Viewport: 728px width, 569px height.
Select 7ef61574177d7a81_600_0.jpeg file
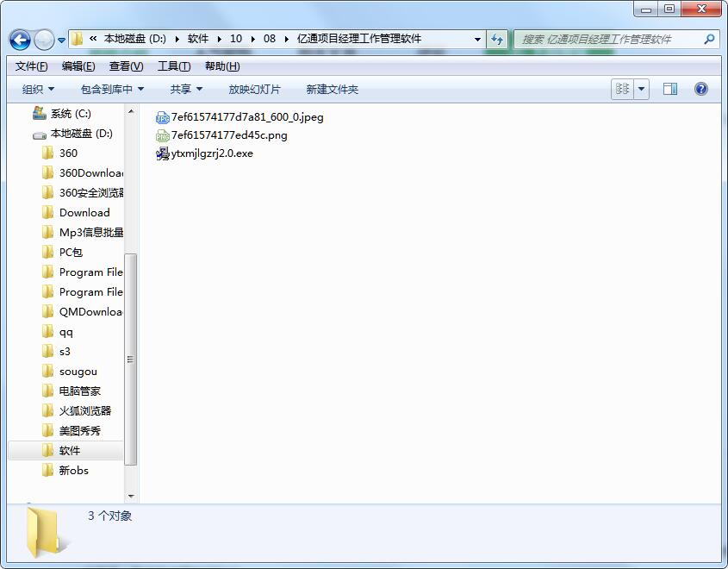coord(240,117)
